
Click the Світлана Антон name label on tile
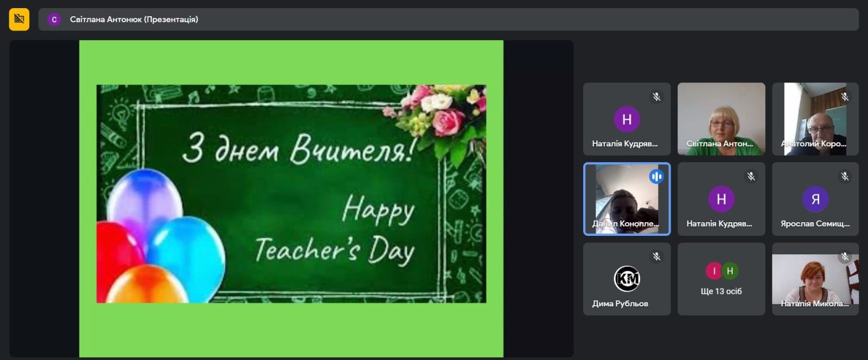click(720, 144)
